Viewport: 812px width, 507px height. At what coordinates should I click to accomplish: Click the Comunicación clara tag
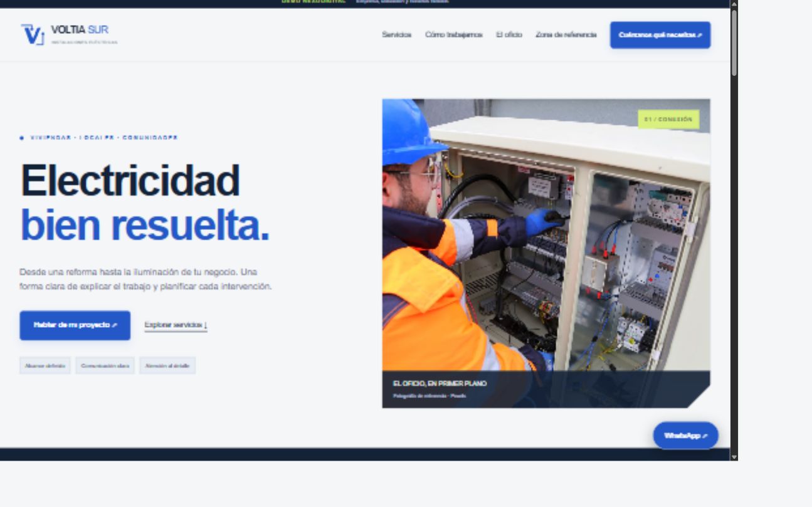[105, 365]
